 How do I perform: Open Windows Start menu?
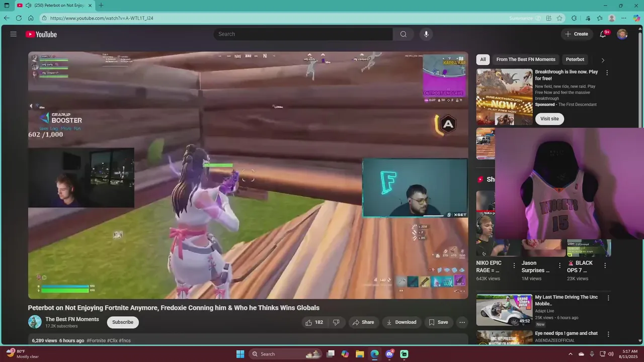pos(240,354)
